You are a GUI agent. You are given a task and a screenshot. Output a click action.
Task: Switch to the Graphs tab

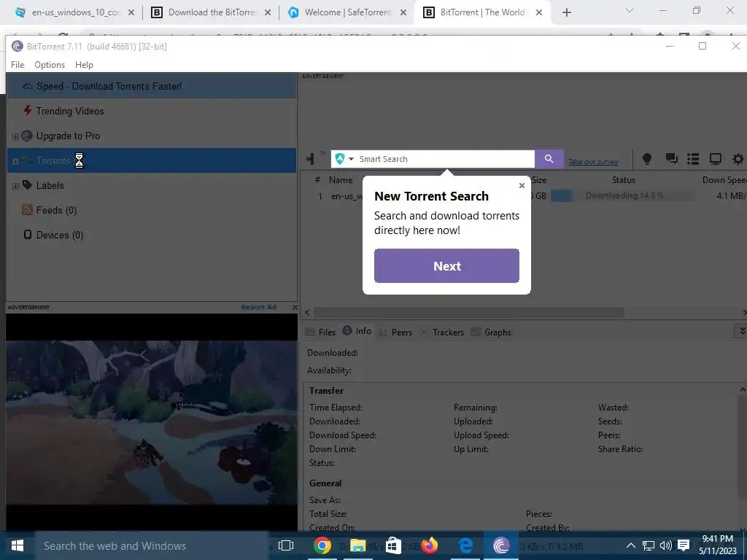point(491,332)
